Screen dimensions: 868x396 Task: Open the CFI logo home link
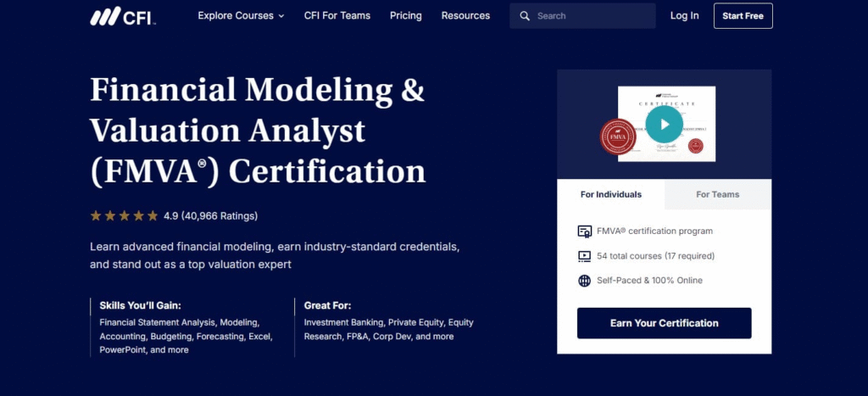[x=123, y=16]
